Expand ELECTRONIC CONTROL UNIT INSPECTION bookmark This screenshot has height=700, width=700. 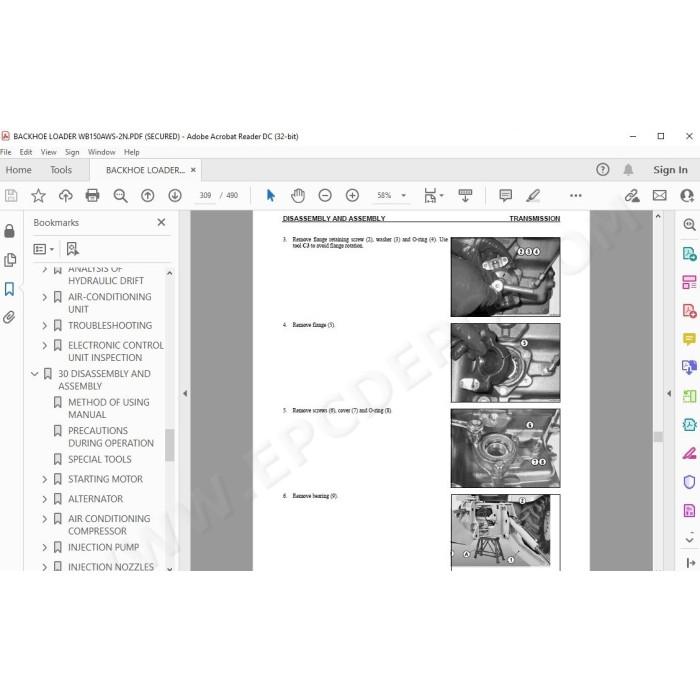click(44, 346)
